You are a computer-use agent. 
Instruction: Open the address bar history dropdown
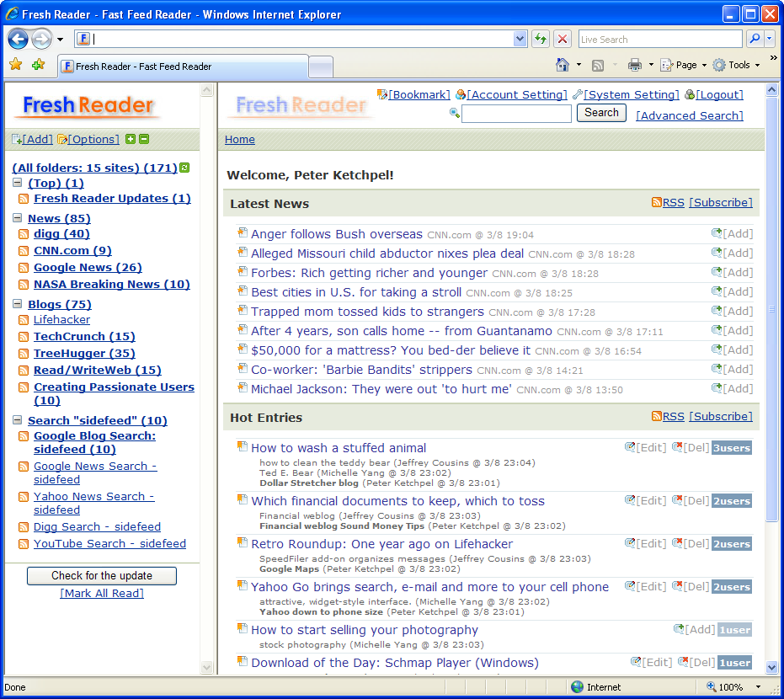click(520, 39)
